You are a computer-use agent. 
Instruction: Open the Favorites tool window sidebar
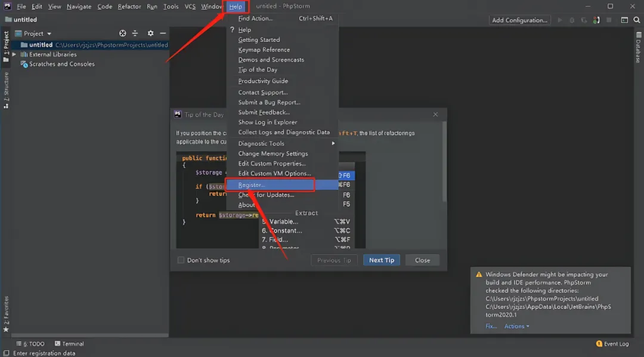6,314
